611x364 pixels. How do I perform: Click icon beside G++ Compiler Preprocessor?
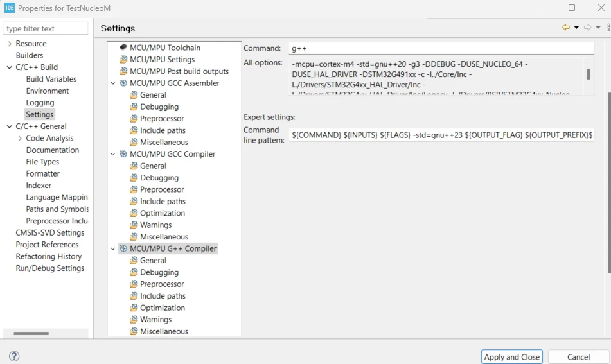(x=134, y=284)
